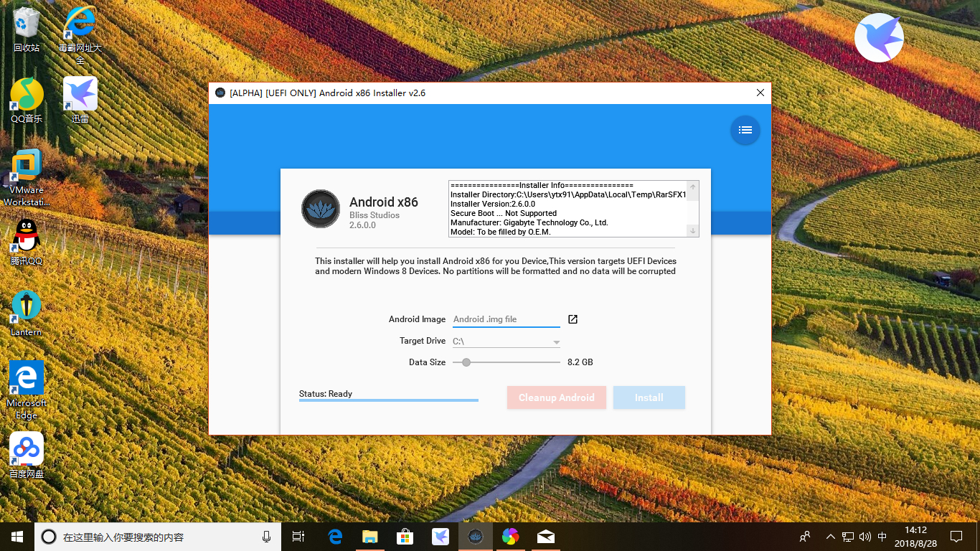The image size is (980, 551).
Task: Click the Android .img file input field
Action: (506, 319)
